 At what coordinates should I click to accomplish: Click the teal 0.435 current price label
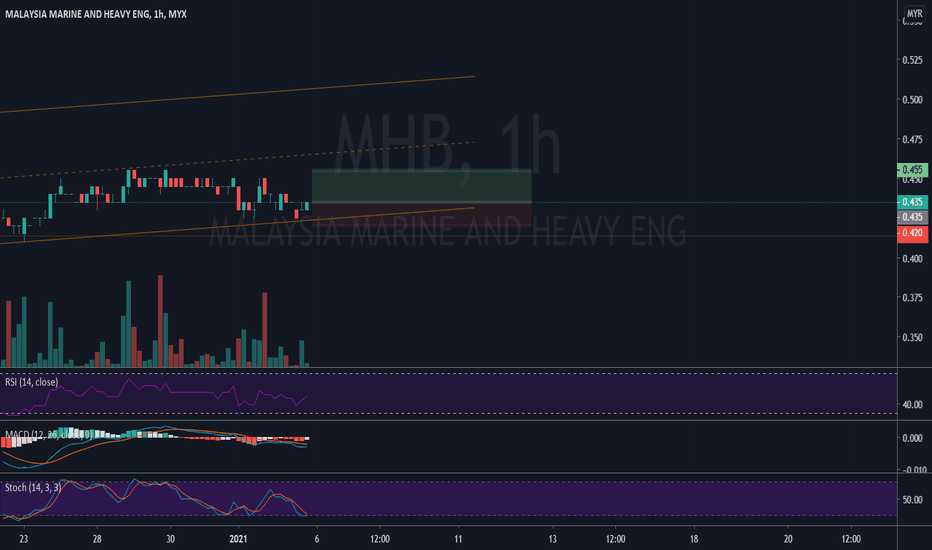point(912,202)
